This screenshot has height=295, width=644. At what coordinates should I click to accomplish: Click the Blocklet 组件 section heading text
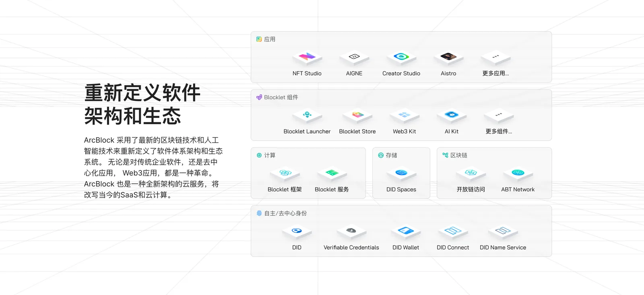click(281, 97)
